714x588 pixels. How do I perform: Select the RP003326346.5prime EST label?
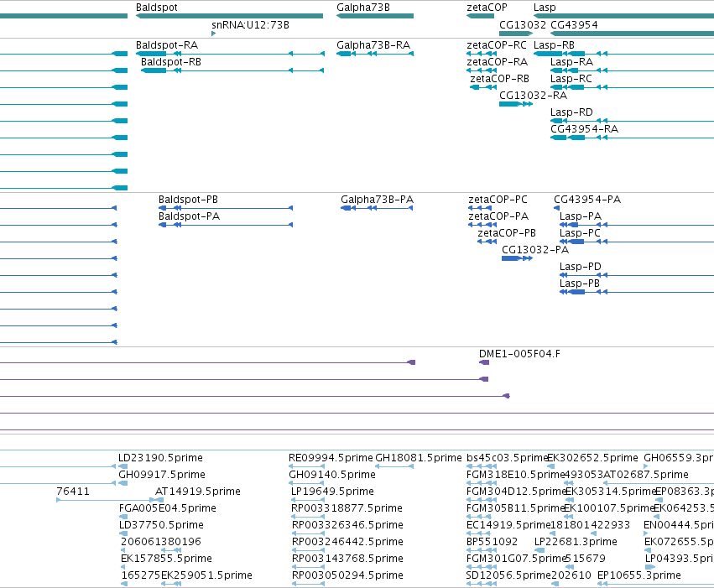pyautogui.click(x=347, y=525)
